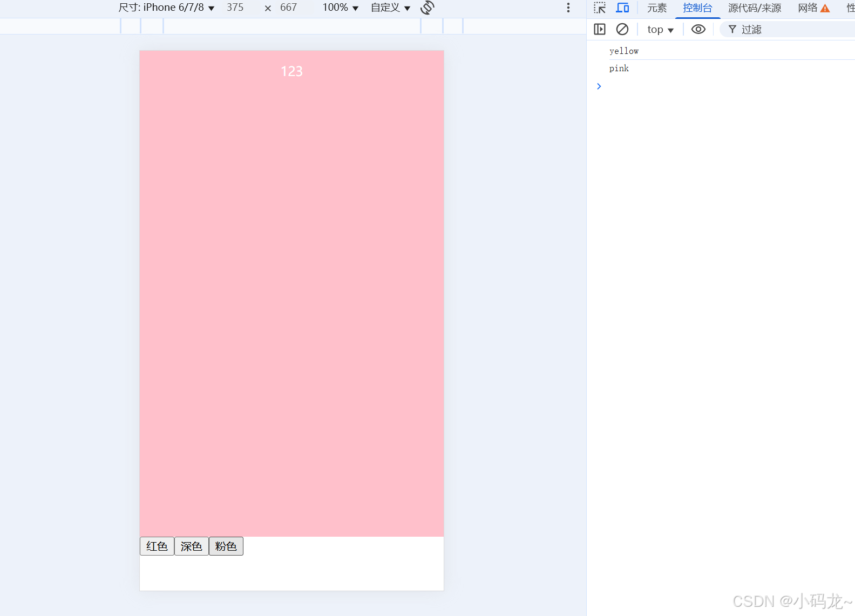This screenshot has width=855, height=616.
Task: Click the network warning triangle icon
Action: 825,8
